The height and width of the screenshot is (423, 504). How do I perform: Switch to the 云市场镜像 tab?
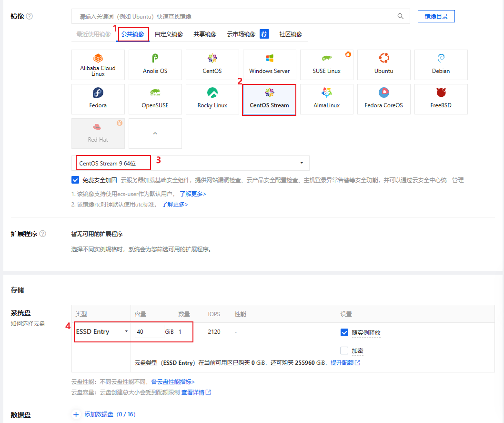[242, 34]
